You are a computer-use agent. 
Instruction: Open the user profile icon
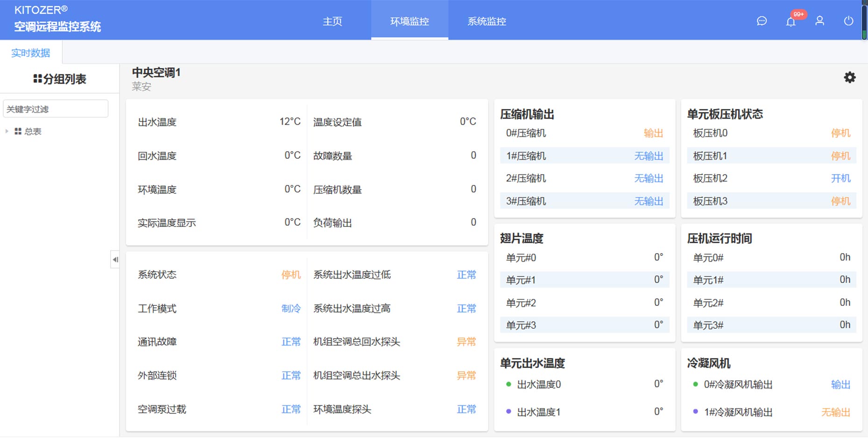(x=819, y=21)
